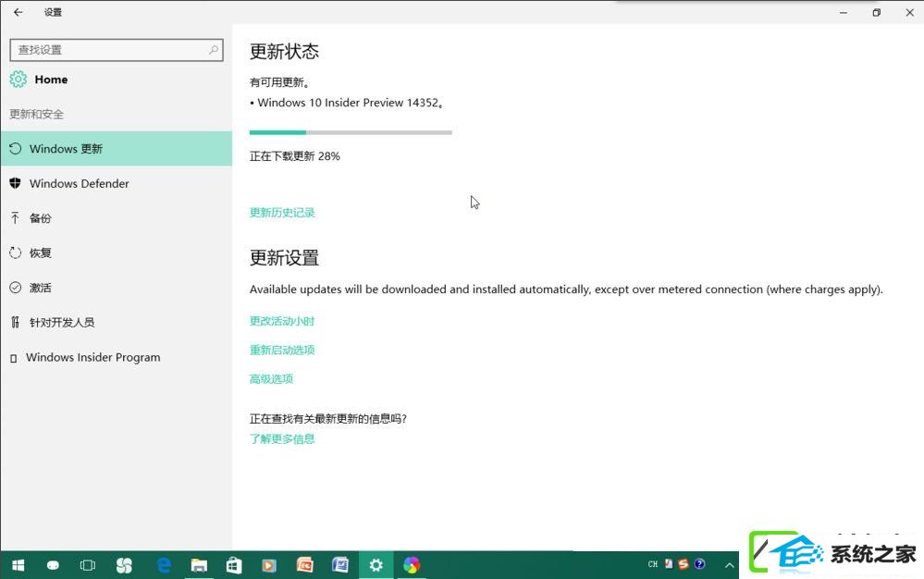The width and height of the screenshot is (924, 579).
Task: Click the red document icon in tray
Action: 669,564
